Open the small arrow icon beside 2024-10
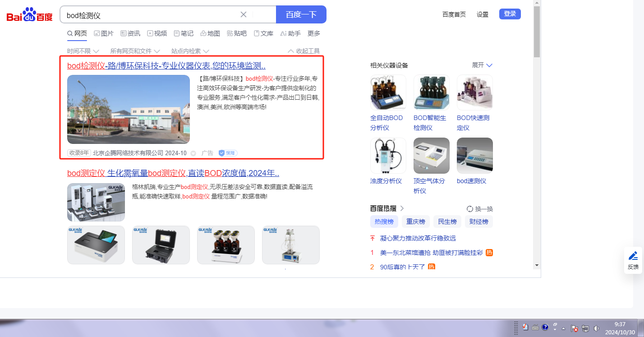The image size is (644, 337). coord(193,153)
